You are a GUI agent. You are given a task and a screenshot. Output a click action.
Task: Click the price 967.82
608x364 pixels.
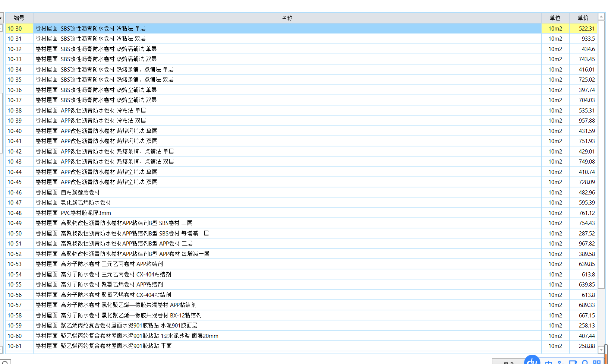click(583, 244)
